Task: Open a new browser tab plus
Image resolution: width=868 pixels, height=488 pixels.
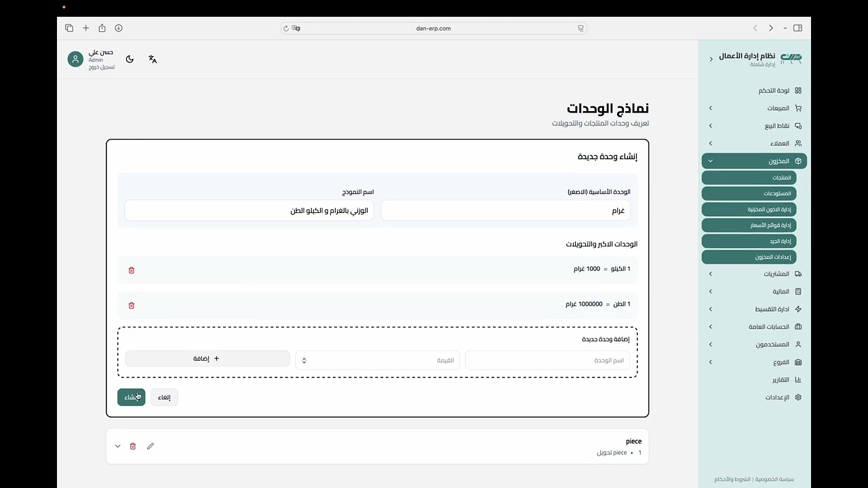Action: pyautogui.click(x=85, y=28)
